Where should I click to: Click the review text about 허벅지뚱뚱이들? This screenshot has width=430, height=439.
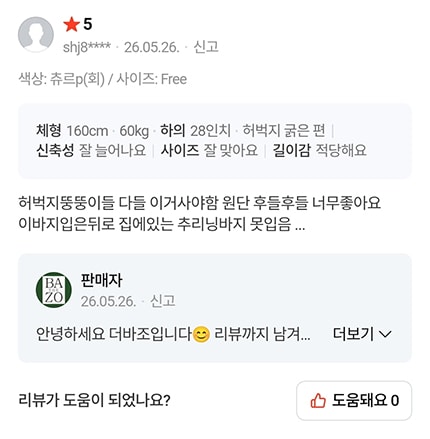pyautogui.click(x=199, y=213)
